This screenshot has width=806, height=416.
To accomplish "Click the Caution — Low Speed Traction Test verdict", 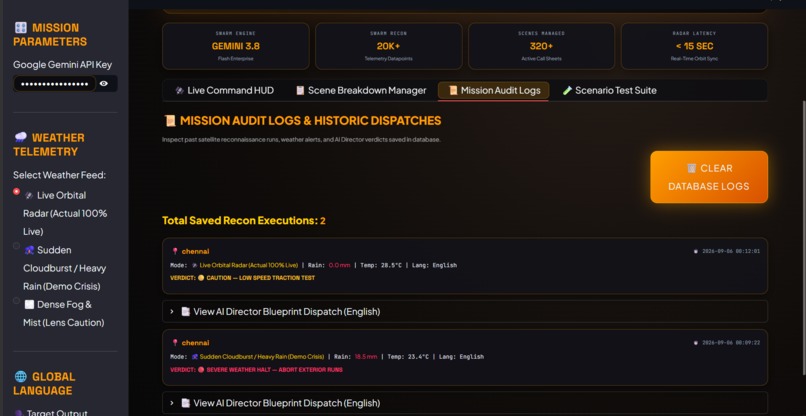I will [x=261, y=278].
